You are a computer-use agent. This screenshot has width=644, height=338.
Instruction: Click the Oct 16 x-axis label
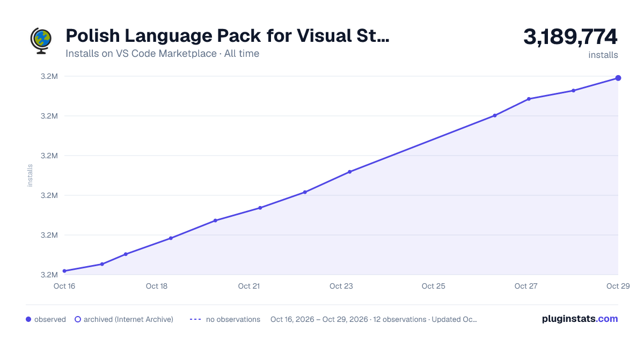tap(64, 286)
